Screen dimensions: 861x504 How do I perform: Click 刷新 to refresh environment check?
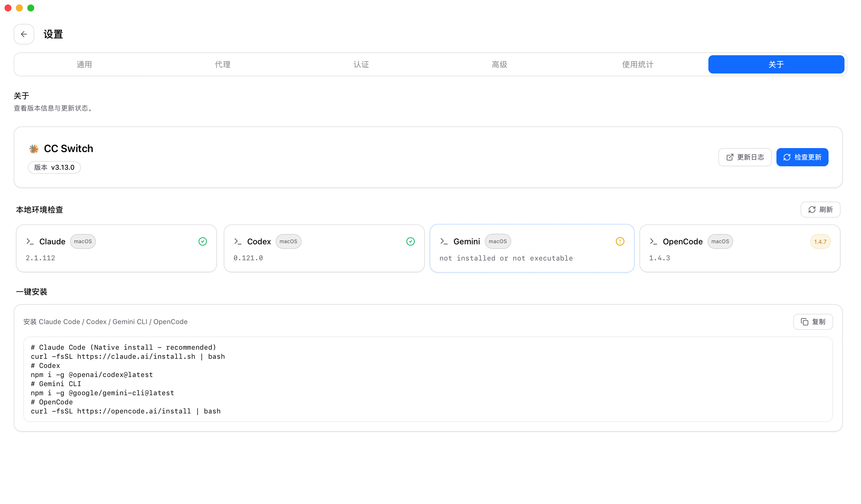(x=820, y=210)
